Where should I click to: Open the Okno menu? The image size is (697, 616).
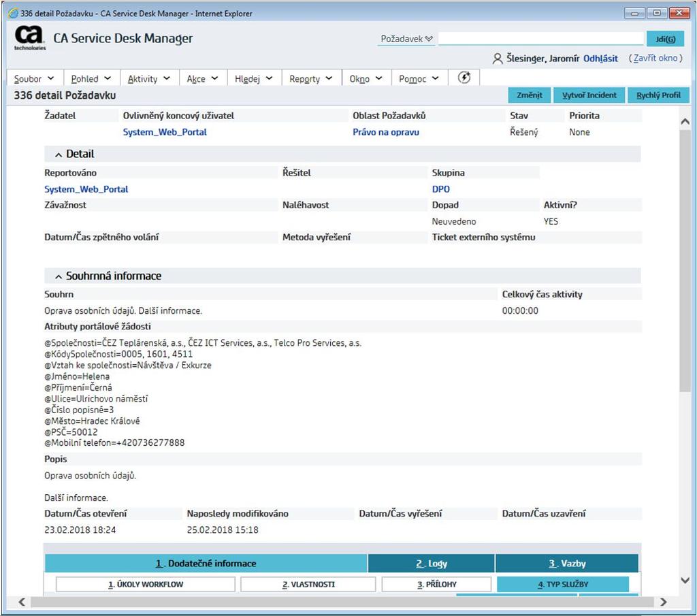[366, 79]
